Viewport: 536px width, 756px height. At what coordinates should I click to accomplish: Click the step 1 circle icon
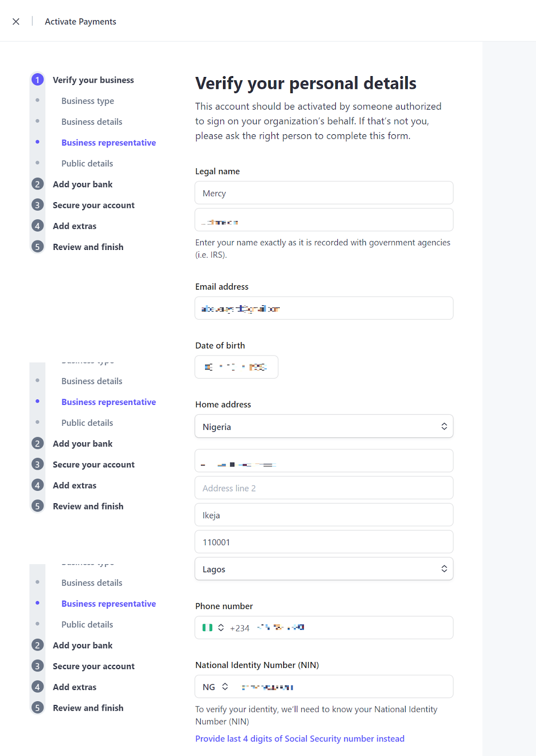click(38, 80)
